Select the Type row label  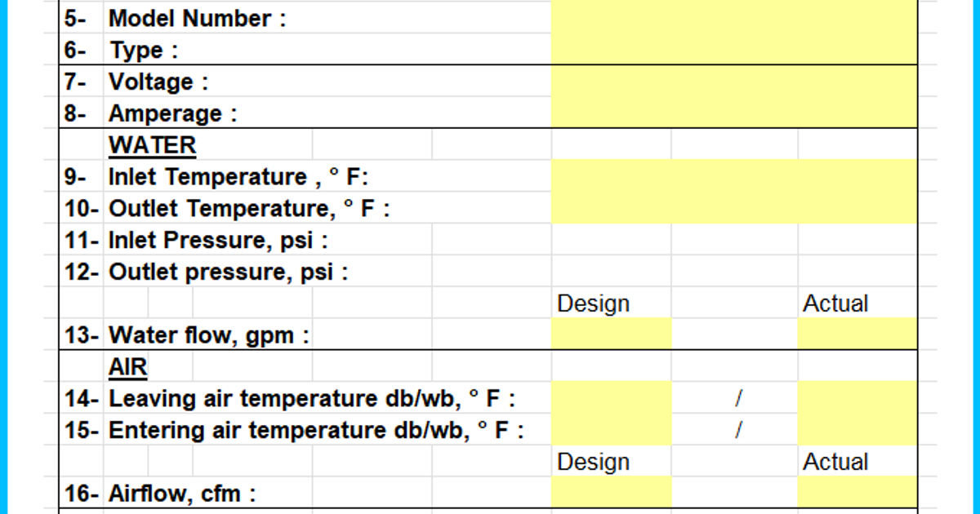[144, 50]
